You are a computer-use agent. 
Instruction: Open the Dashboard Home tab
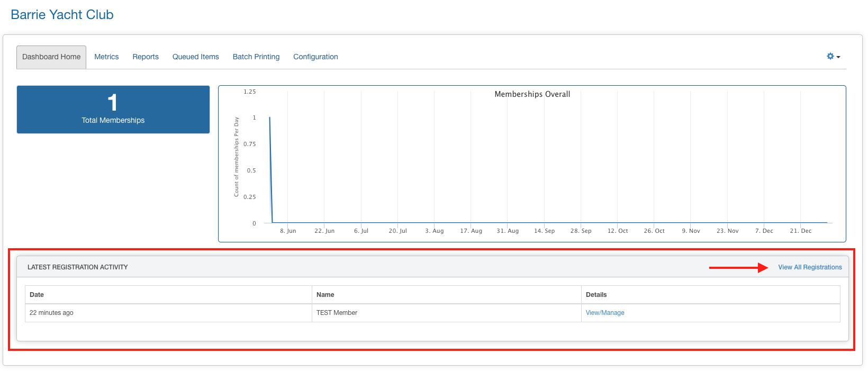(x=51, y=57)
